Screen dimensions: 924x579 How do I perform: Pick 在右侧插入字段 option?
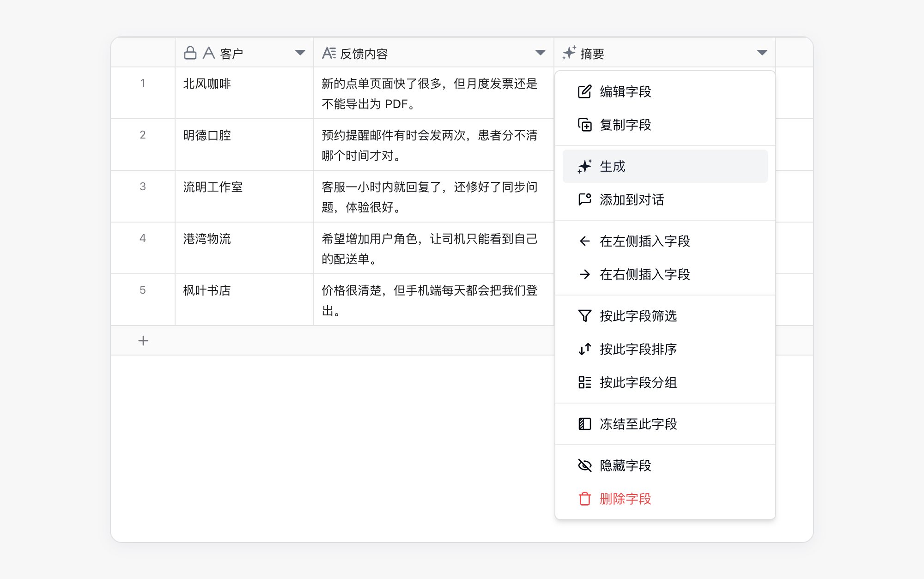pos(665,274)
